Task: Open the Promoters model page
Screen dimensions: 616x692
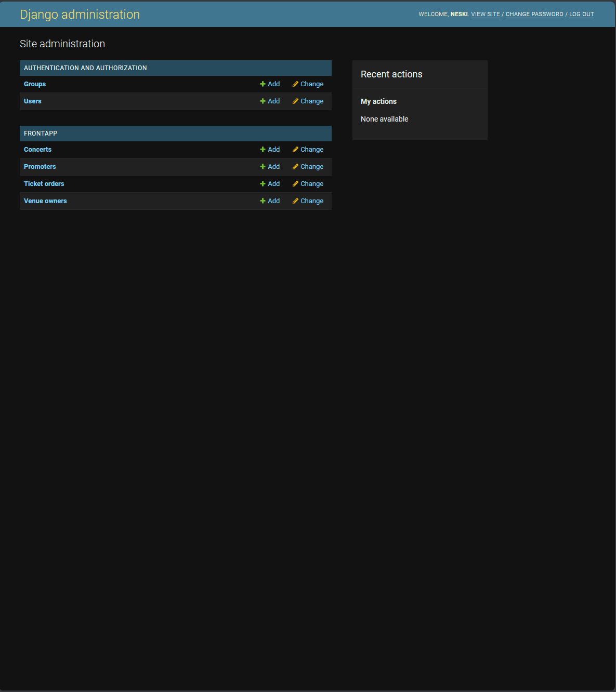Action: 40,166
